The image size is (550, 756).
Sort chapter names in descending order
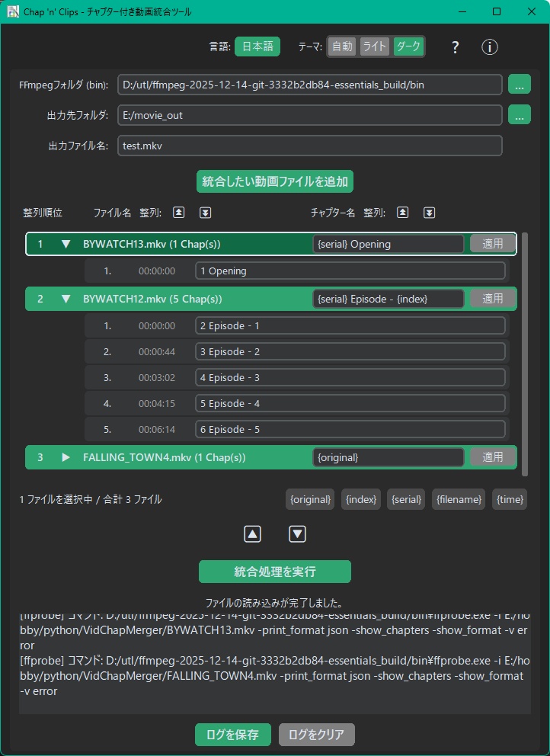pyautogui.click(x=429, y=213)
